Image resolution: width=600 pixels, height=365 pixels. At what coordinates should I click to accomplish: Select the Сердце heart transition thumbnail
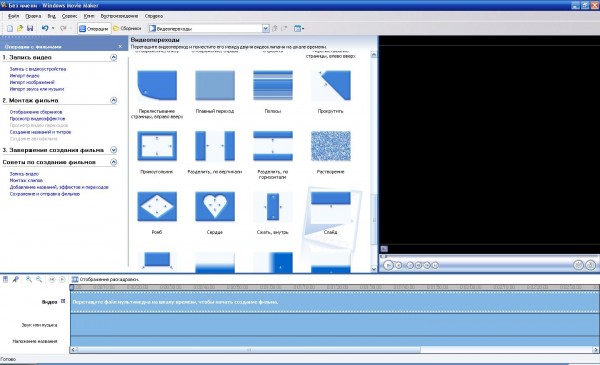click(215, 206)
